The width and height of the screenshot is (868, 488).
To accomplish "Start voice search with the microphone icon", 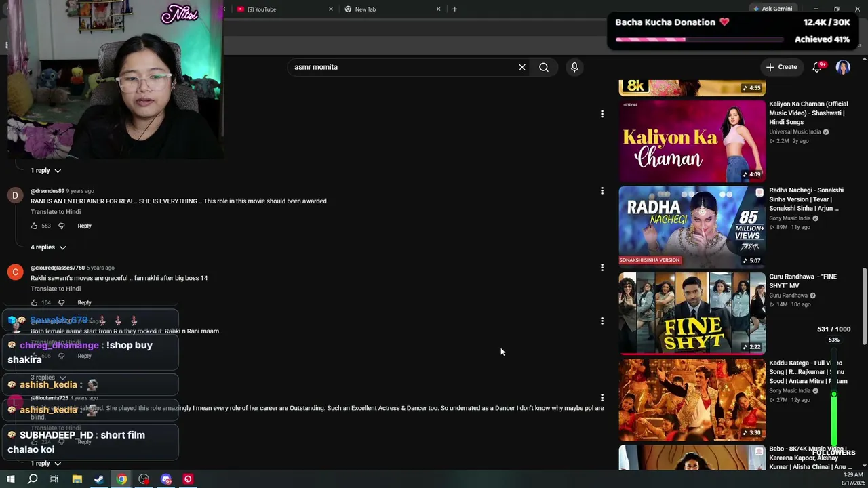I will click(574, 67).
